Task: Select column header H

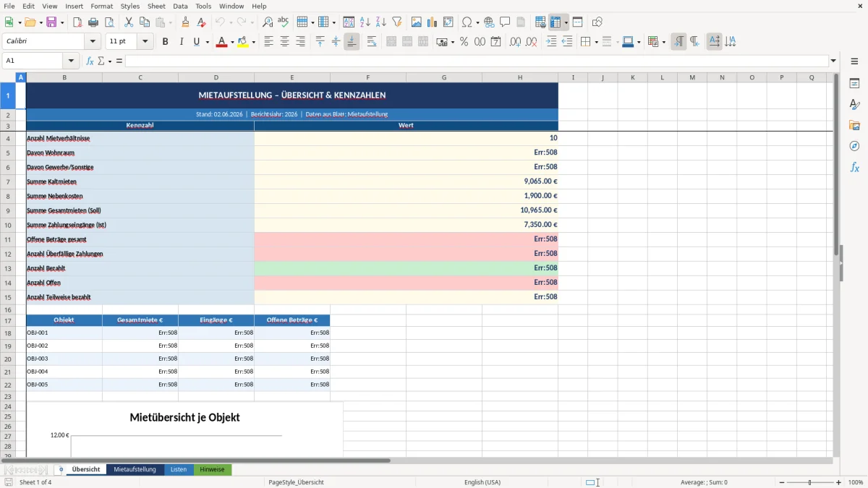Action: pyautogui.click(x=519, y=77)
